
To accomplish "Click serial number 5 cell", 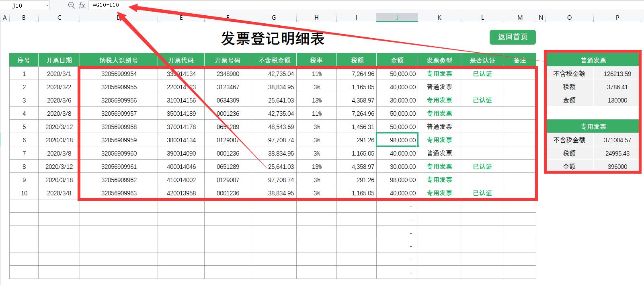I will click(x=24, y=127).
